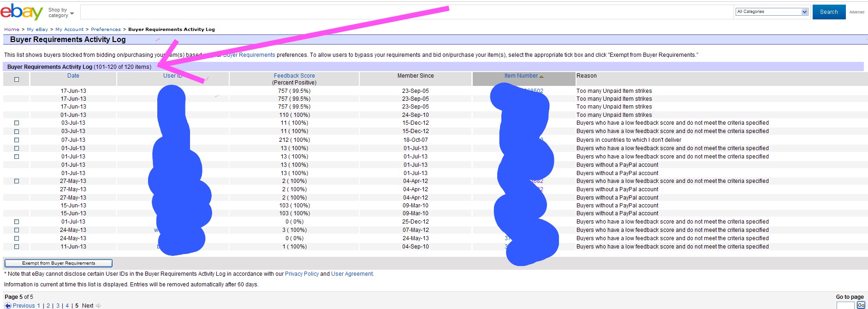Screen dimensions: 868x309
Task: Go to My eBay in breadcrumb
Action: (x=37, y=30)
